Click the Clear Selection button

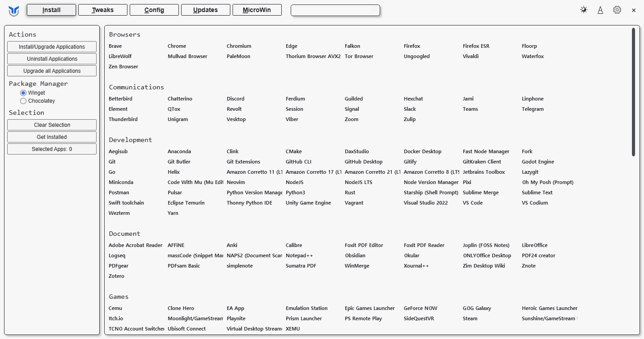pos(52,125)
